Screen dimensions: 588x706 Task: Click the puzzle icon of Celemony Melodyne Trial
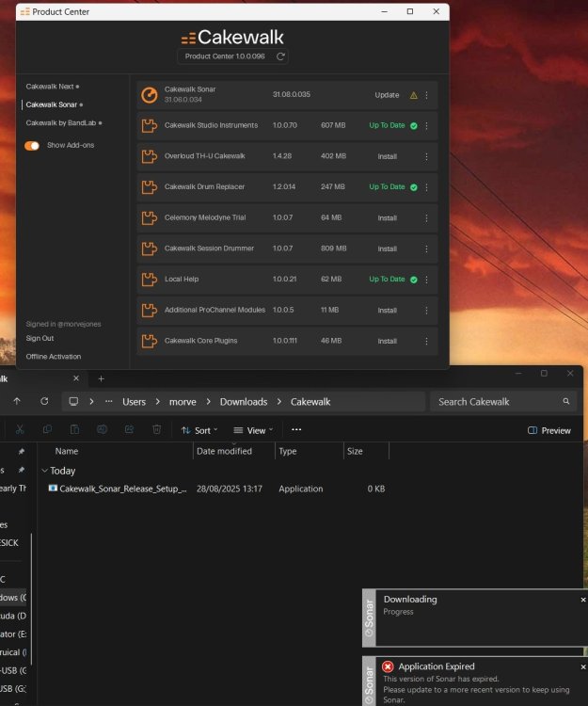tap(150, 218)
